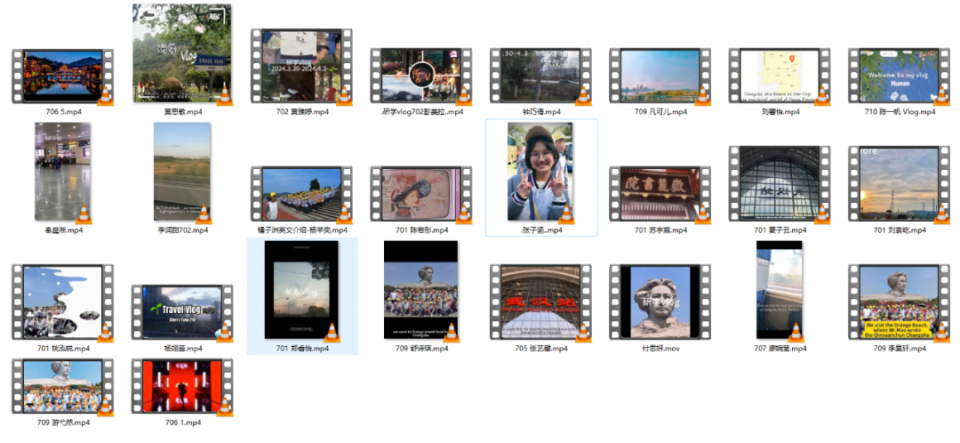Select the .mov statue video file
This screenshot has height=443, width=960.
[660, 303]
